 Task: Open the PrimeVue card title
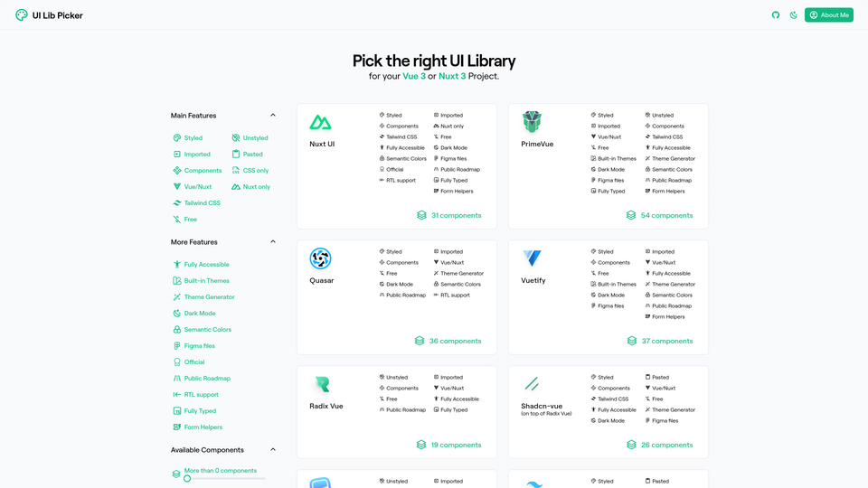click(x=537, y=144)
